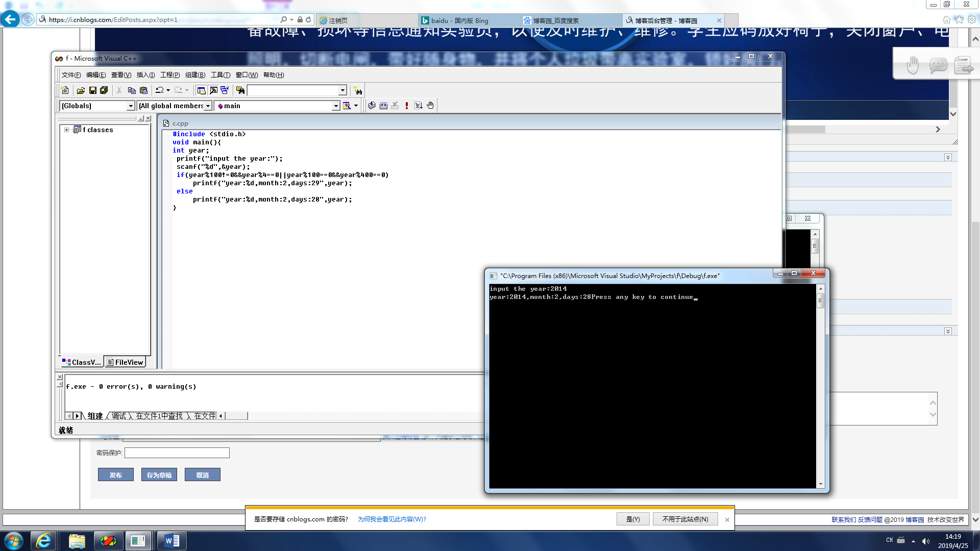Click the 密码保护 input field
This screenshot has width=980, height=551.
coord(177,453)
